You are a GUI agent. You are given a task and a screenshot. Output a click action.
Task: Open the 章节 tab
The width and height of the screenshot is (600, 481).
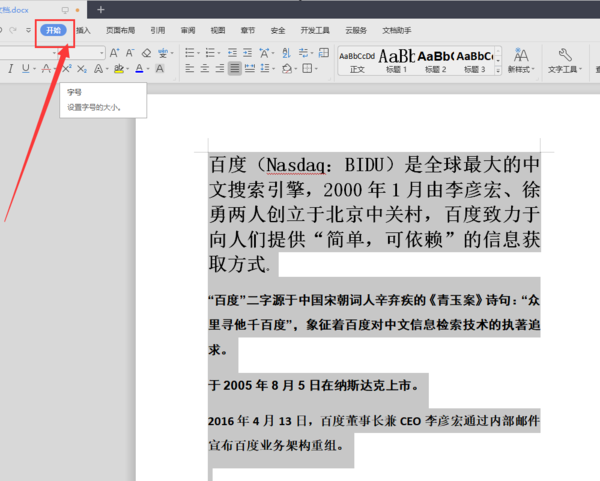(x=248, y=30)
